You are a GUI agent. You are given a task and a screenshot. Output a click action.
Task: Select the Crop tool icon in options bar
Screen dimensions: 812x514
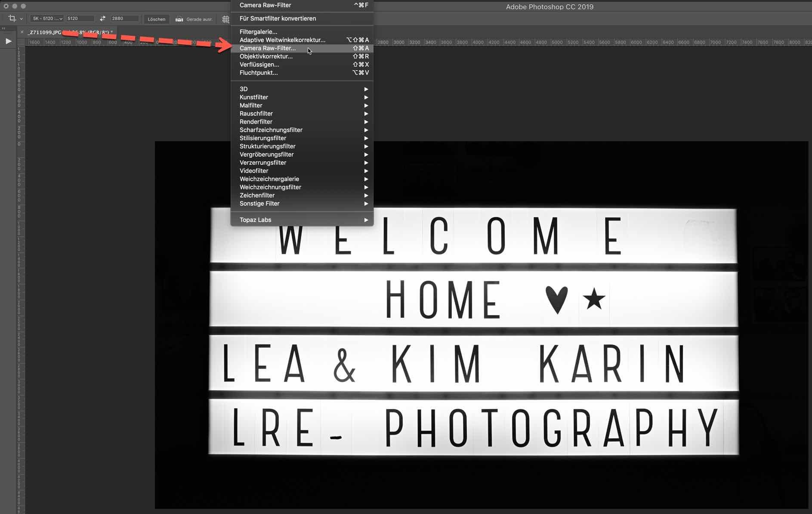tap(12, 19)
